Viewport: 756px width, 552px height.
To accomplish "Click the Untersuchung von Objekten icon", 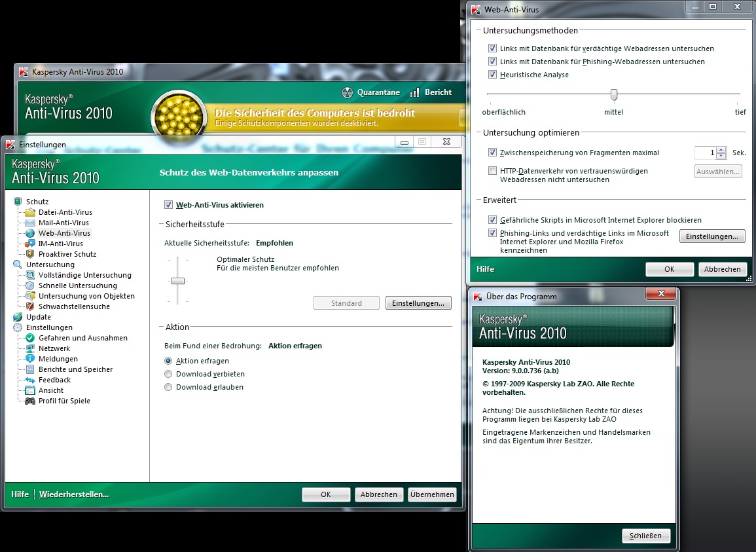I will pos(30,296).
